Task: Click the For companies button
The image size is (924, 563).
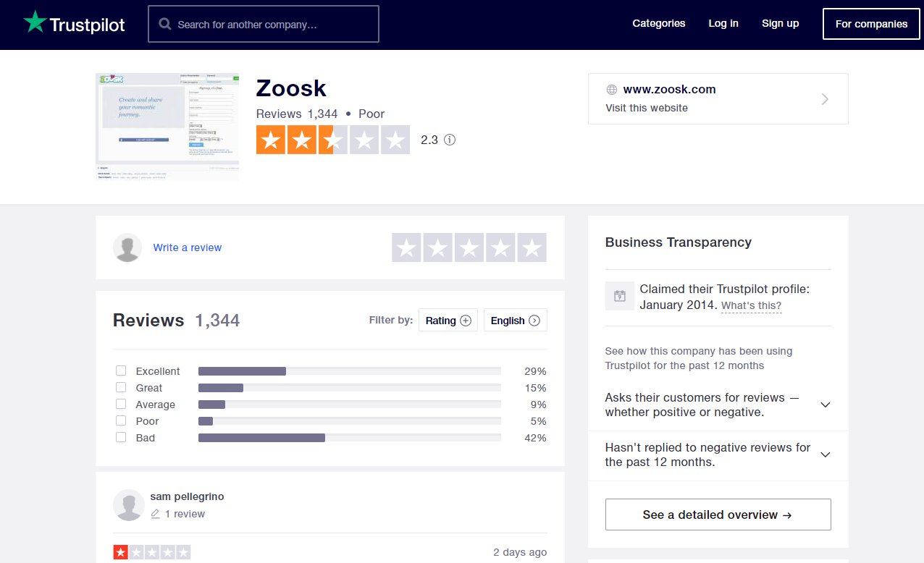Action: coord(871,24)
